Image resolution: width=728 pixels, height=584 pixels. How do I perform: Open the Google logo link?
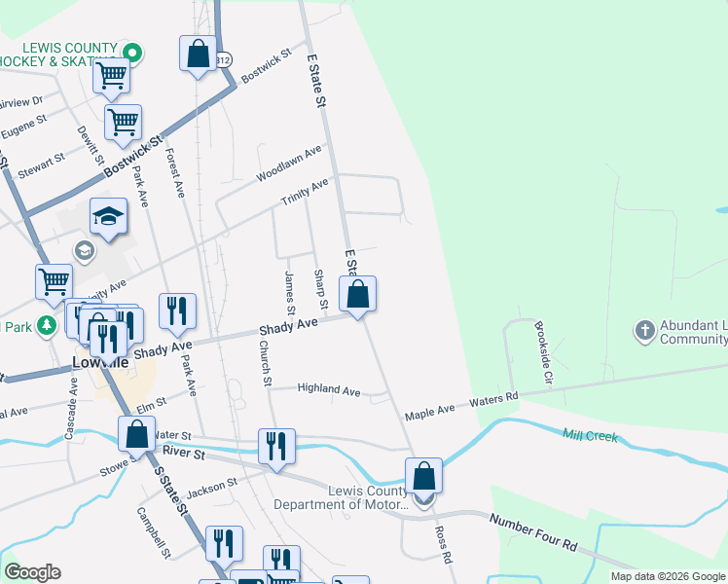coord(32,572)
